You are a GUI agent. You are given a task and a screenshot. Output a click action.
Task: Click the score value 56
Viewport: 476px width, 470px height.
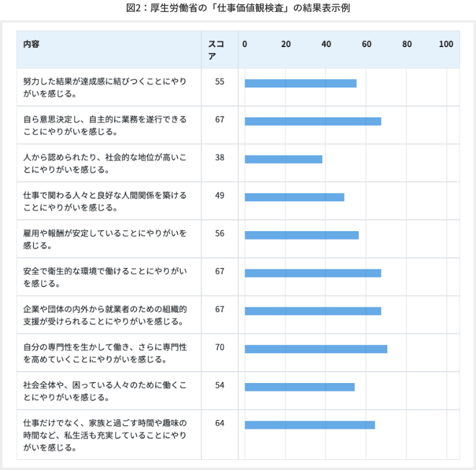click(x=220, y=233)
